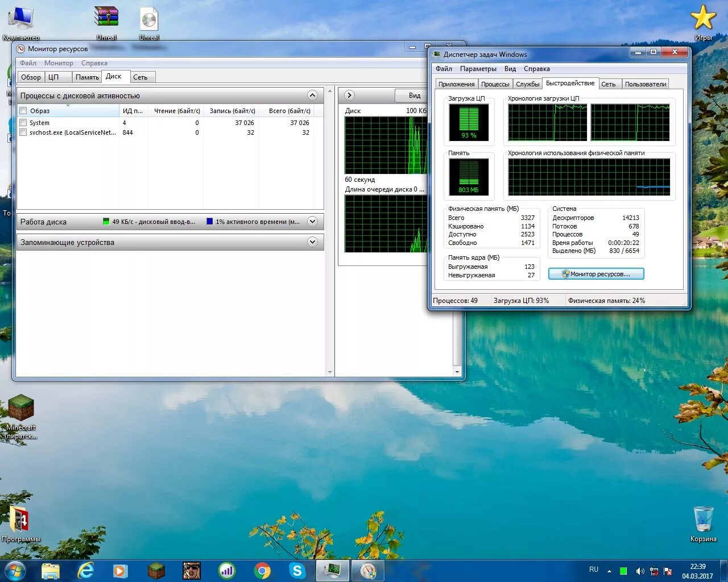Click the green CPU meter tray icon
Image resolution: width=728 pixels, height=582 pixels.
pyautogui.click(x=624, y=571)
